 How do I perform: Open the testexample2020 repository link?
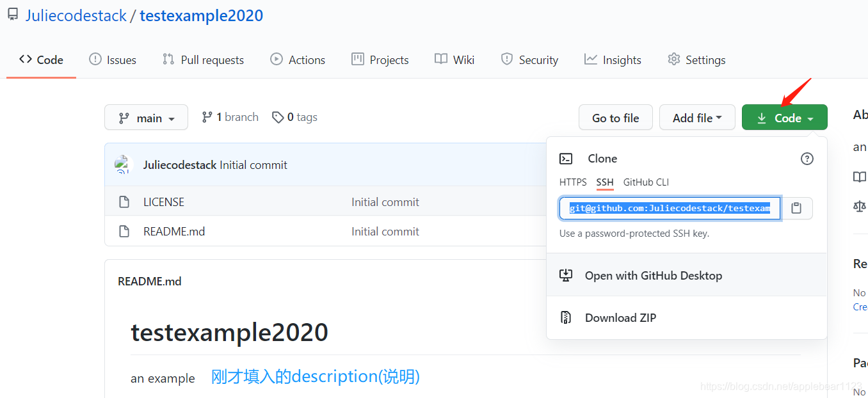[201, 15]
